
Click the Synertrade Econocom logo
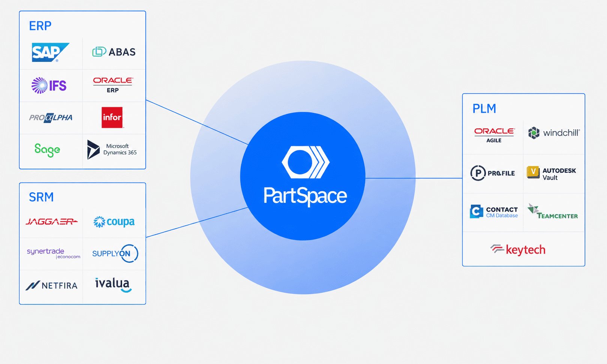pyautogui.click(x=54, y=253)
